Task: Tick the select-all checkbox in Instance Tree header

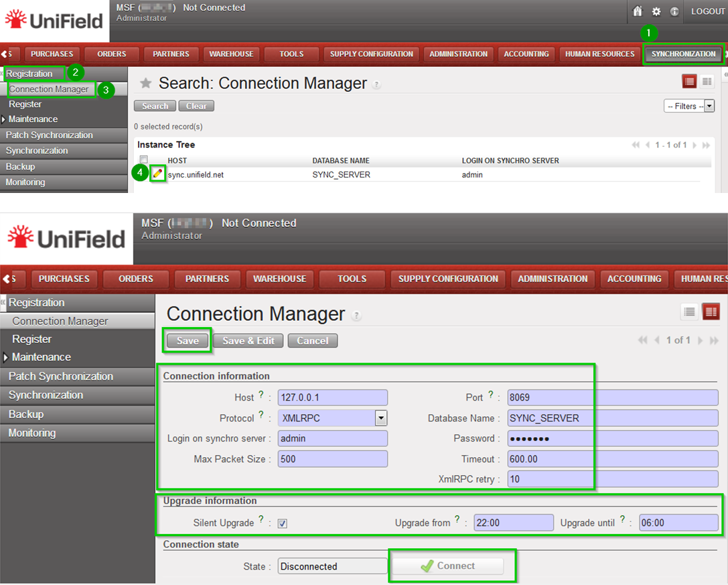Action: click(x=143, y=159)
